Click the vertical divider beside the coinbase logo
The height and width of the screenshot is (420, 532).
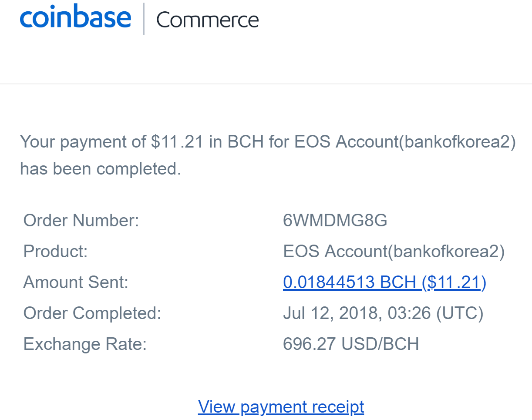click(144, 19)
